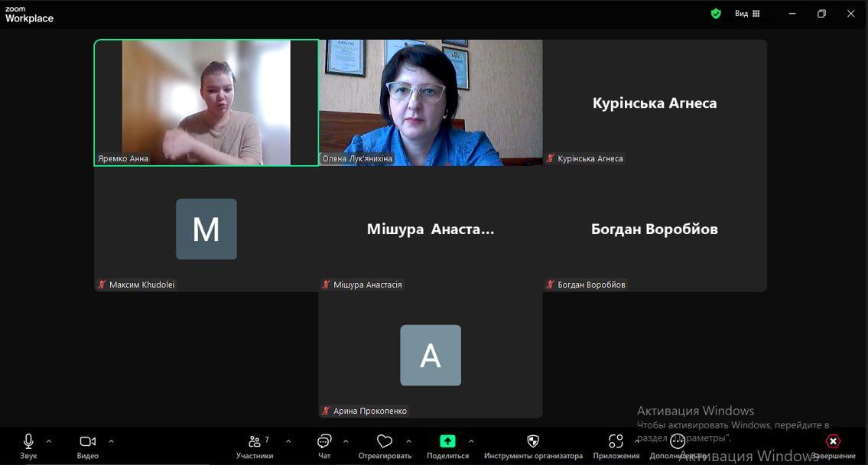This screenshot has height=465, width=868.
Task: Expand the arrow beside Чат
Action: (346, 441)
